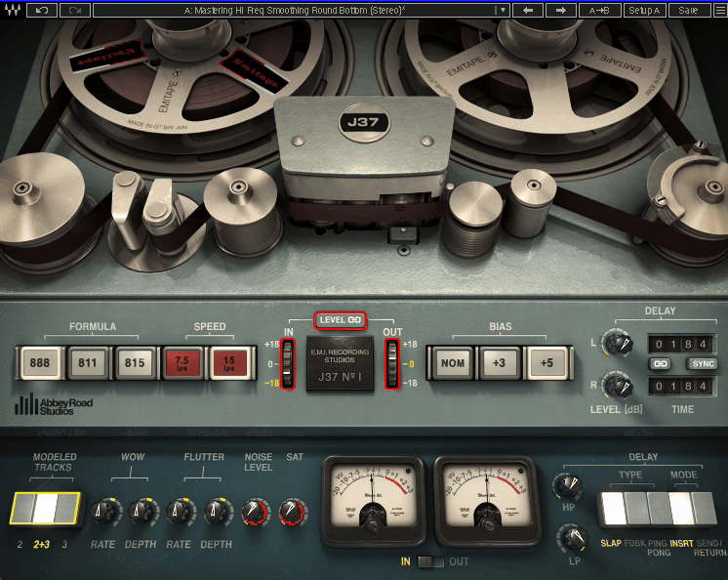728x580 pixels.
Task: Click the left VU meter
Action: [x=373, y=500]
